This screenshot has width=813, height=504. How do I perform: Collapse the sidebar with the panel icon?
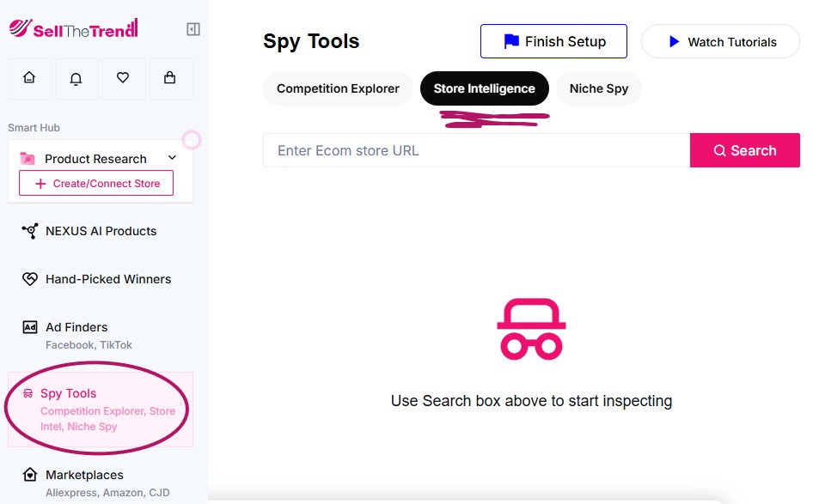click(x=193, y=28)
